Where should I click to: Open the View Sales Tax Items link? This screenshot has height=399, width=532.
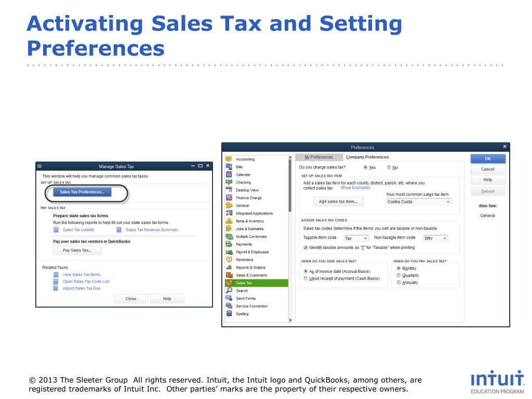(x=82, y=274)
